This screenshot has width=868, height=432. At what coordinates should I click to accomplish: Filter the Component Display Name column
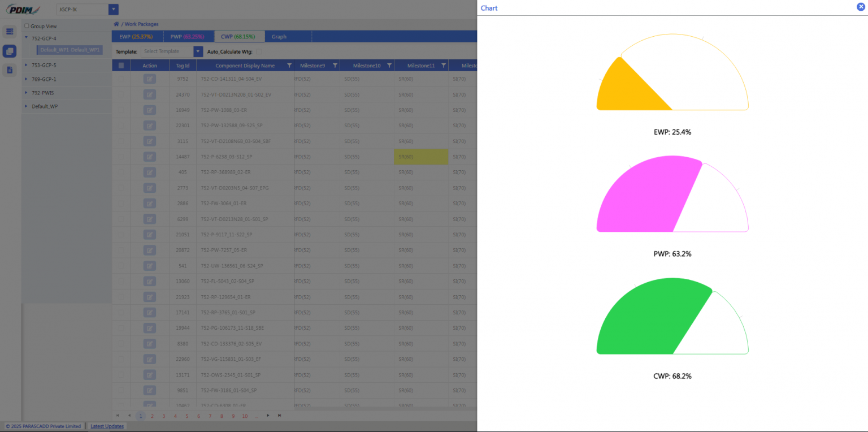coord(289,66)
